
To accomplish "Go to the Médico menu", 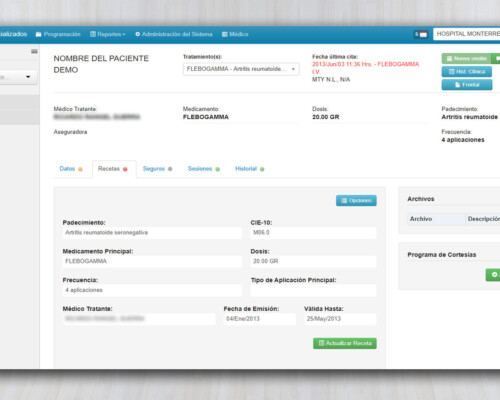I will coord(235,34).
